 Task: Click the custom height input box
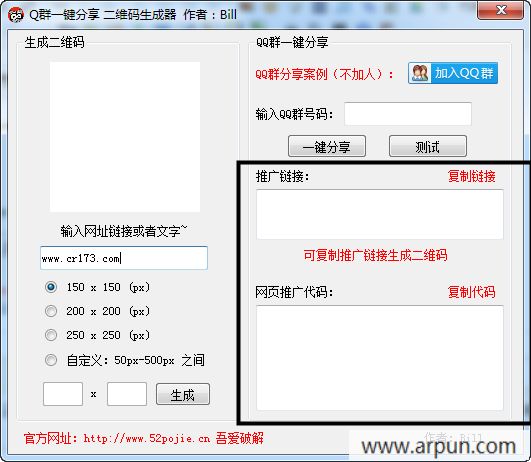(x=127, y=394)
